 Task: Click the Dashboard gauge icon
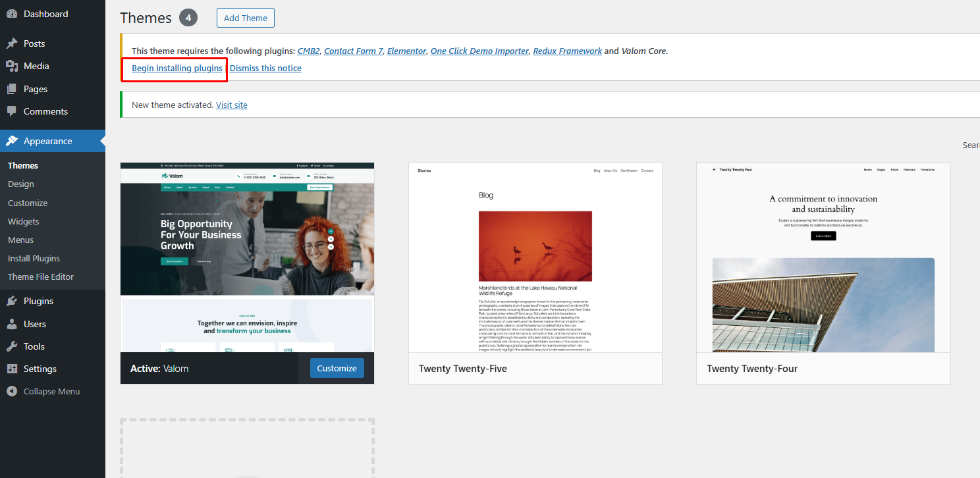click(12, 14)
